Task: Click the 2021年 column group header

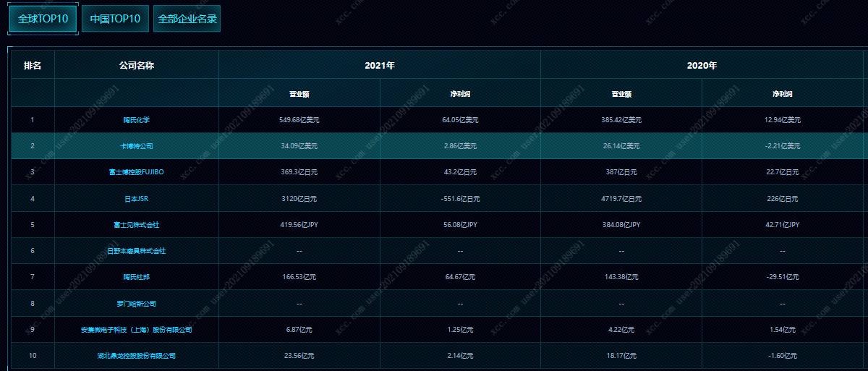Action: (x=380, y=66)
